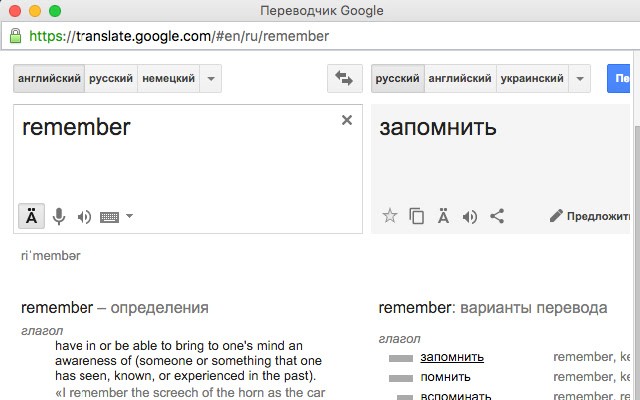This screenshot has width=640, height=400.
Task: Click the pencil suggest-edit icon
Action: pyautogui.click(x=556, y=215)
